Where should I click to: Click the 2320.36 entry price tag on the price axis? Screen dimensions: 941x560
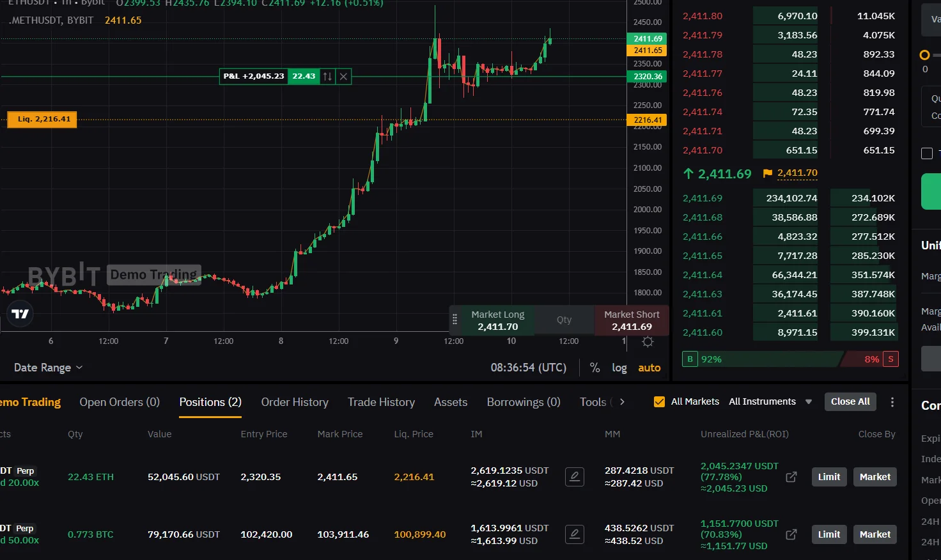pos(648,76)
